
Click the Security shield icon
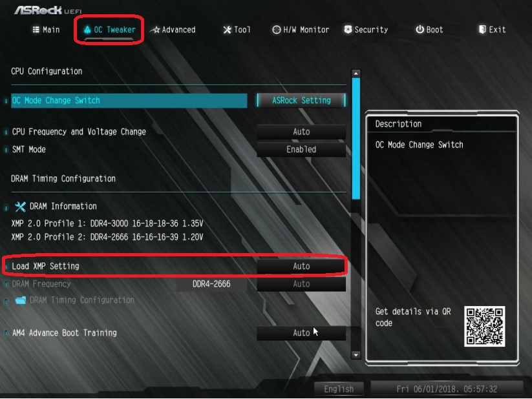pyautogui.click(x=348, y=30)
